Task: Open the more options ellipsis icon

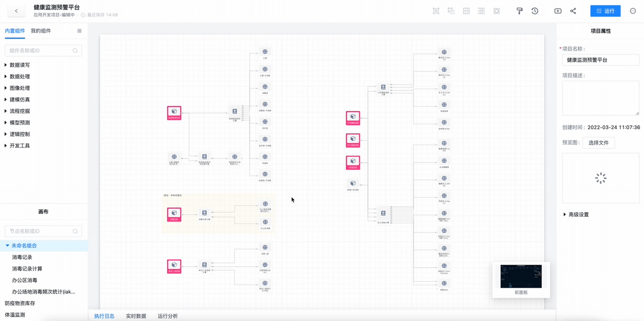Action: (x=633, y=11)
